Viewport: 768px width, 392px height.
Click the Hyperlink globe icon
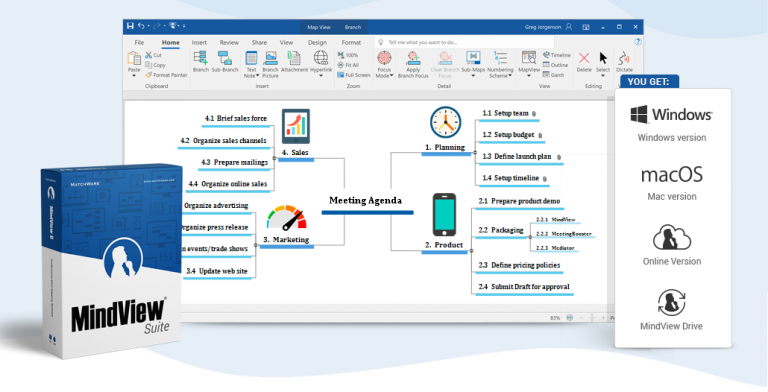321,58
